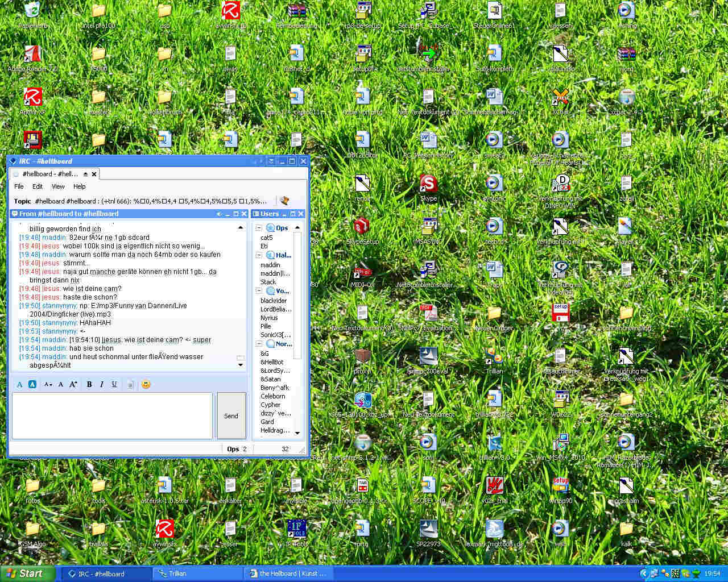Open the View menu

(x=58, y=186)
